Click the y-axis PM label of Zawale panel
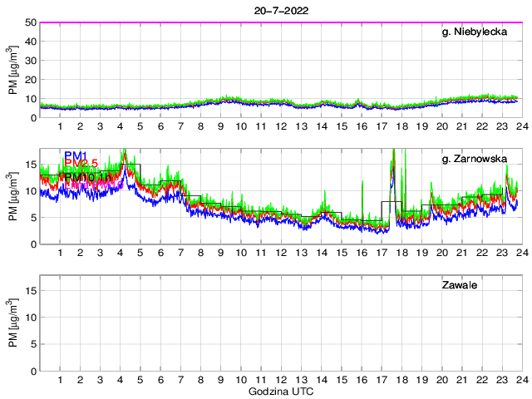The height and width of the screenshot is (399, 532). [13, 323]
